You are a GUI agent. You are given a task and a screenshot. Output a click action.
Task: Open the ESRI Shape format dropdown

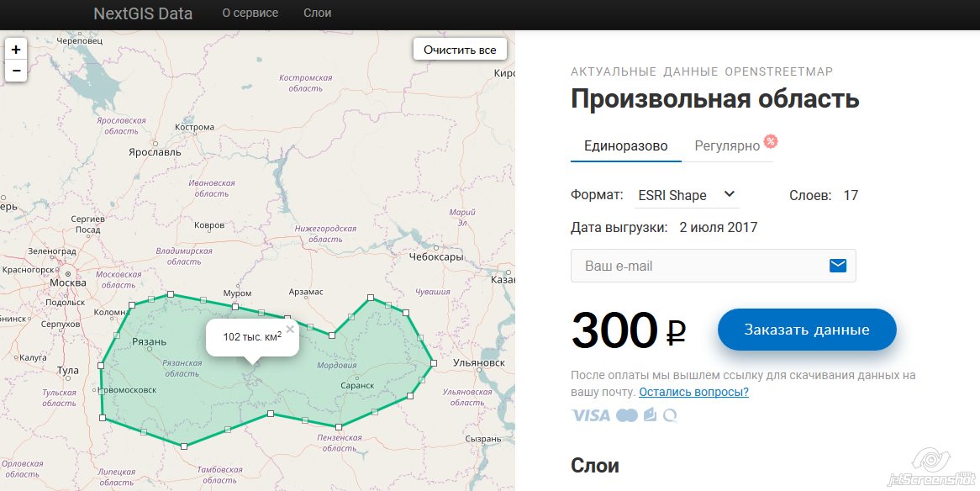686,195
